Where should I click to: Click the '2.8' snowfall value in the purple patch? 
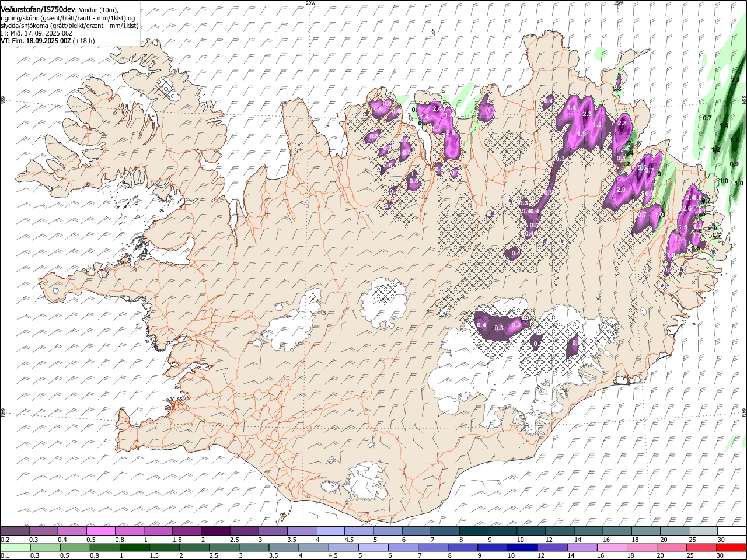tap(622, 123)
